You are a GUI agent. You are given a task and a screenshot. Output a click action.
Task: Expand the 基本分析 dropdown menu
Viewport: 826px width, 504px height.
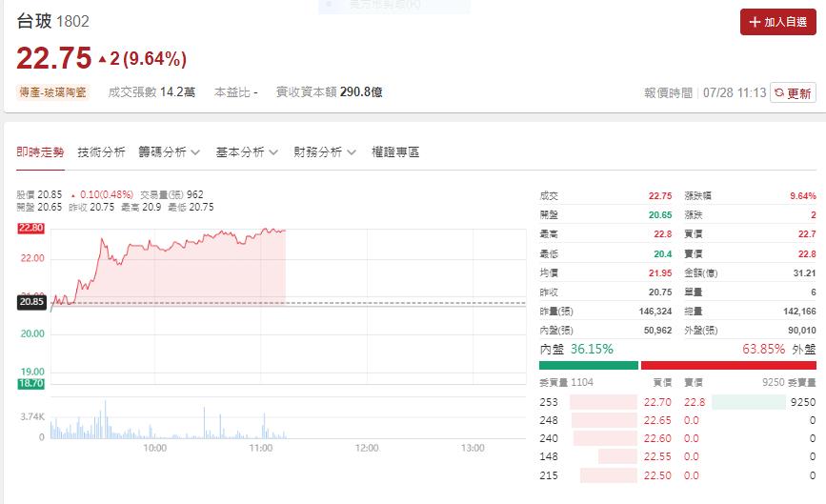pyautogui.click(x=247, y=152)
